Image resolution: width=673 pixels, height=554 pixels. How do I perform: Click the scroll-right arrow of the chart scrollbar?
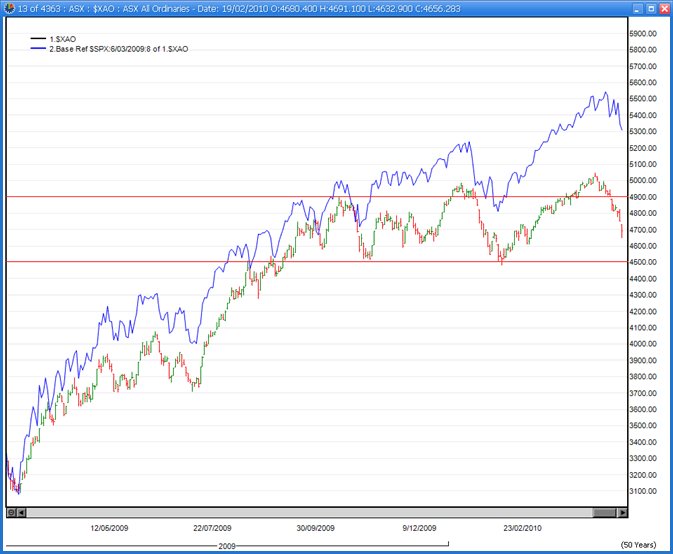coord(622,512)
